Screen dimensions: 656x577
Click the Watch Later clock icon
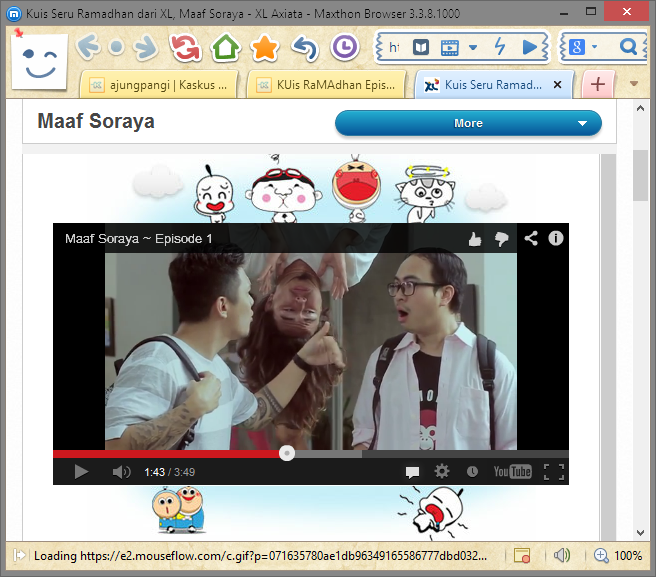pos(472,472)
